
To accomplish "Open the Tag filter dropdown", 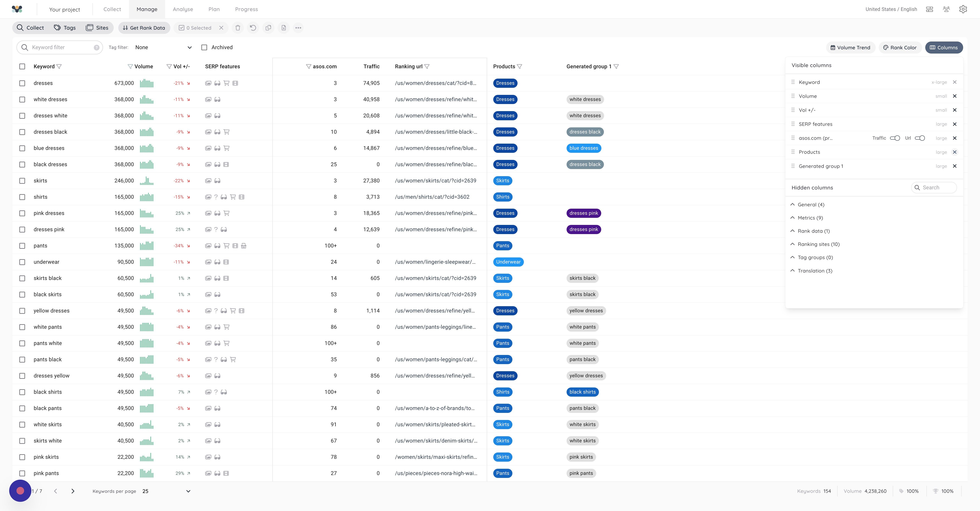I will click(x=163, y=48).
